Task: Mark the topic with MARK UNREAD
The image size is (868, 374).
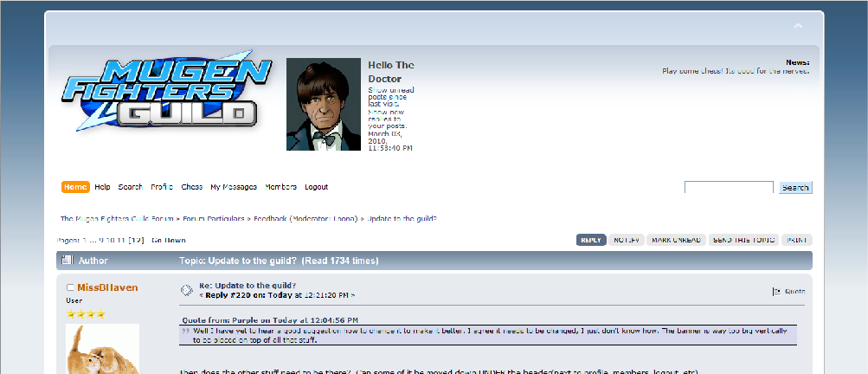Action: 676,240
